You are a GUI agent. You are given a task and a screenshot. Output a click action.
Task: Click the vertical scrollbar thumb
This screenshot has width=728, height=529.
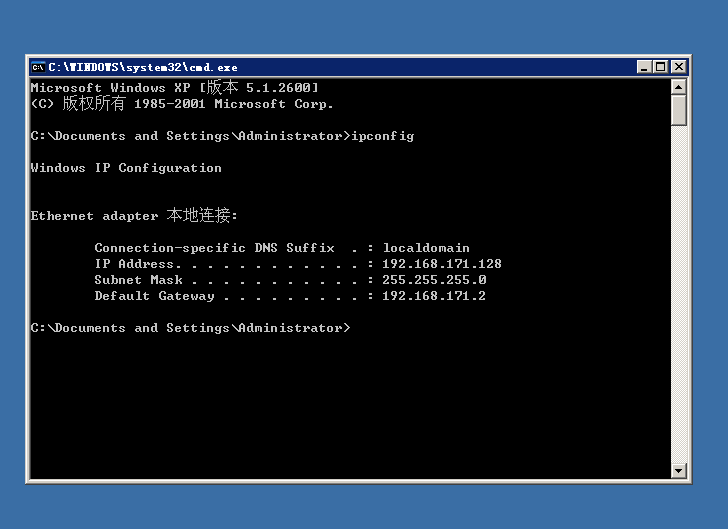pos(678,110)
